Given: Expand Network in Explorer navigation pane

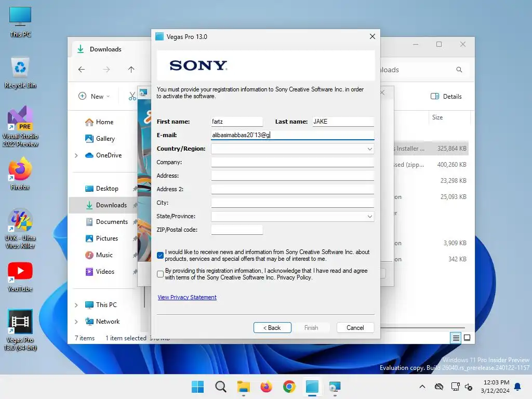Looking at the screenshot, I should 76,322.
